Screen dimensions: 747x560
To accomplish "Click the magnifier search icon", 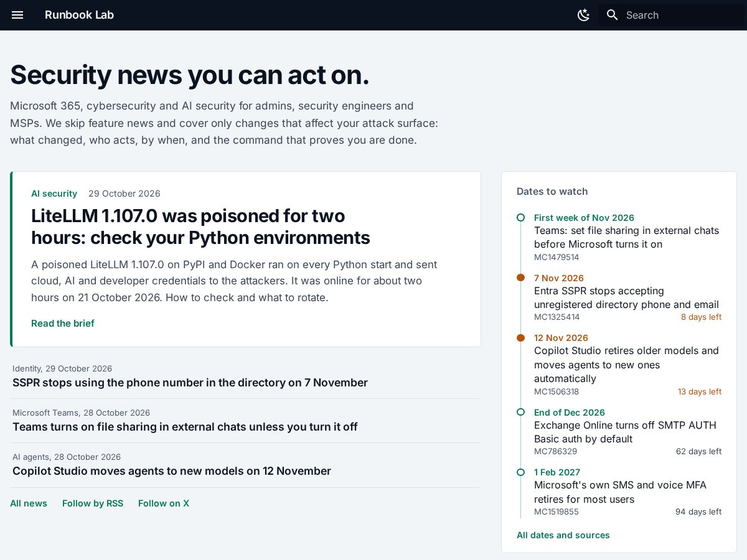I will tap(613, 15).
